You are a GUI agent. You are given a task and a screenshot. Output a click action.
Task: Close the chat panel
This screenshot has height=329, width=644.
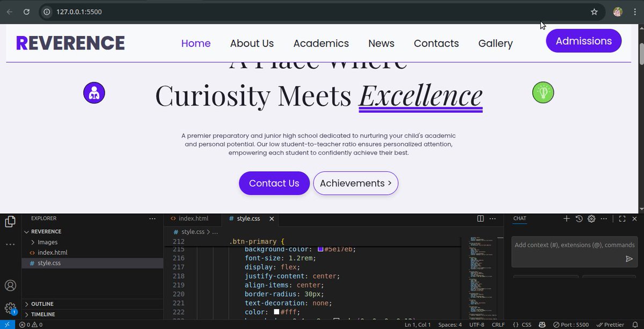pos(634,218)
